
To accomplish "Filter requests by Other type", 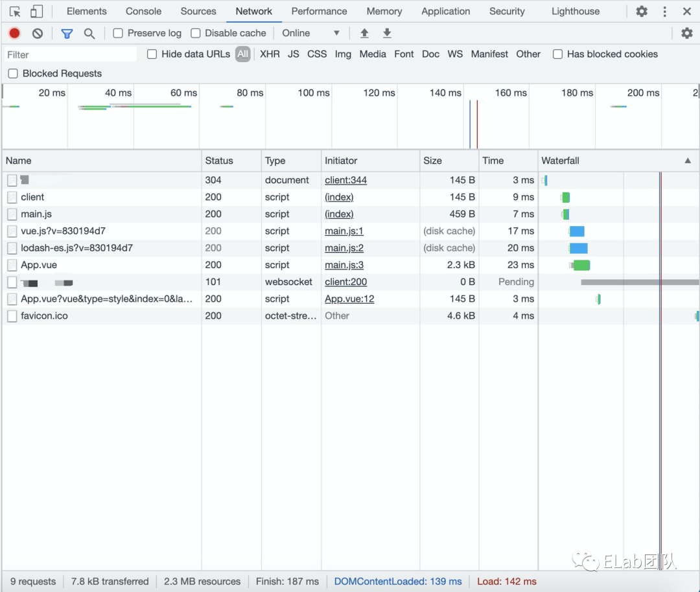I will [x=528, y=54].
